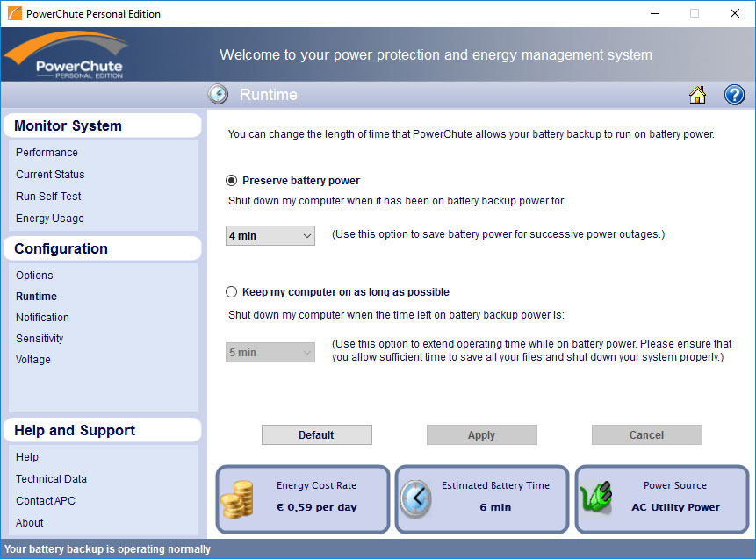
Task: Click the gold coins Energy Cost icon
Action: [x=237, y=499]
